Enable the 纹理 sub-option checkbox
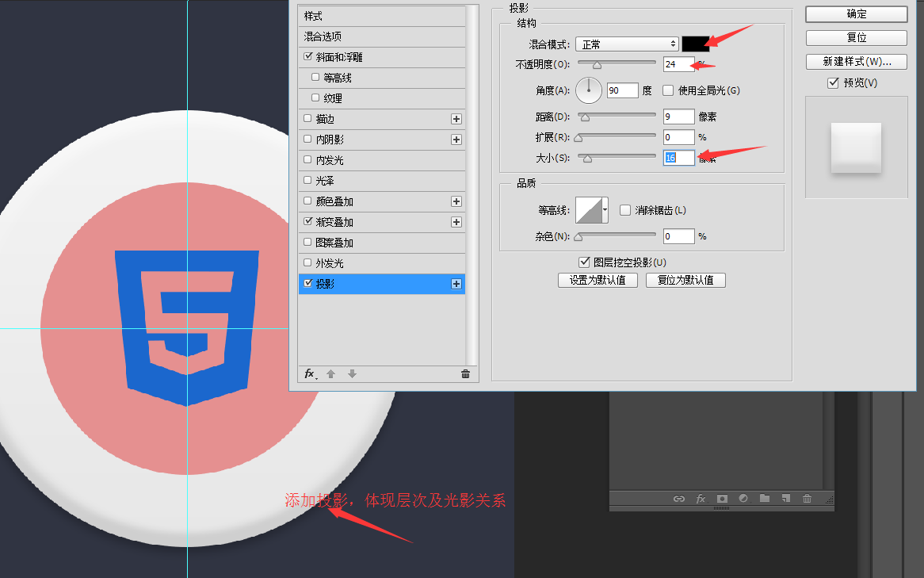924x578 pixels. click(315, 98)
